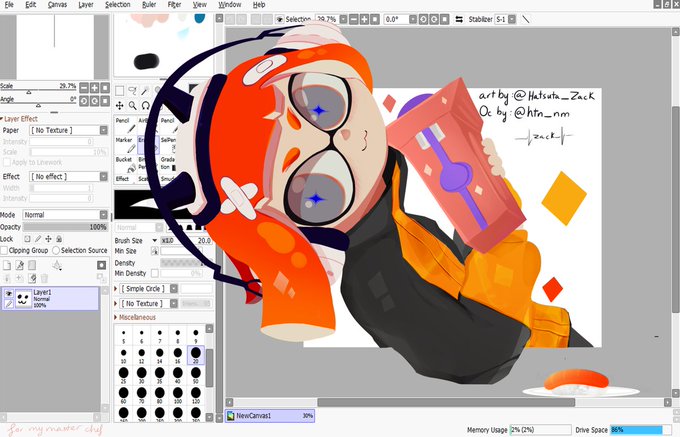Select the Selection Source radio button
This screenshot has width=680, height=437.
(56, 250)
